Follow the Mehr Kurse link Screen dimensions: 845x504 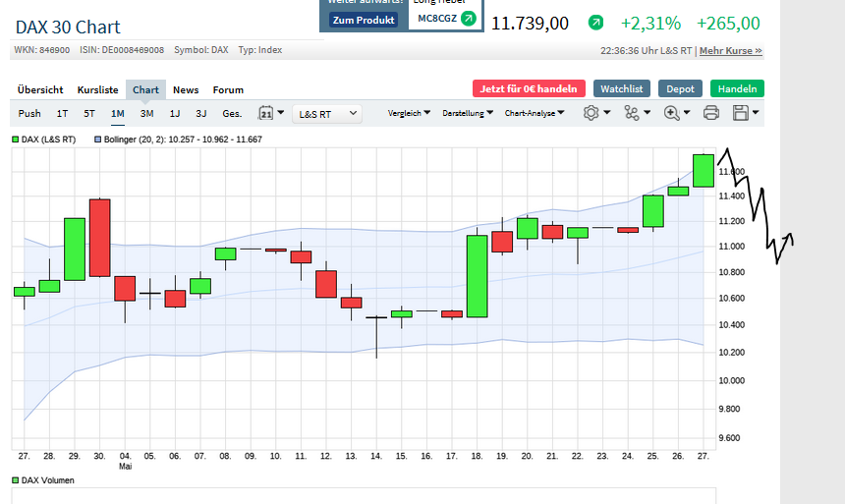(730, 50)
